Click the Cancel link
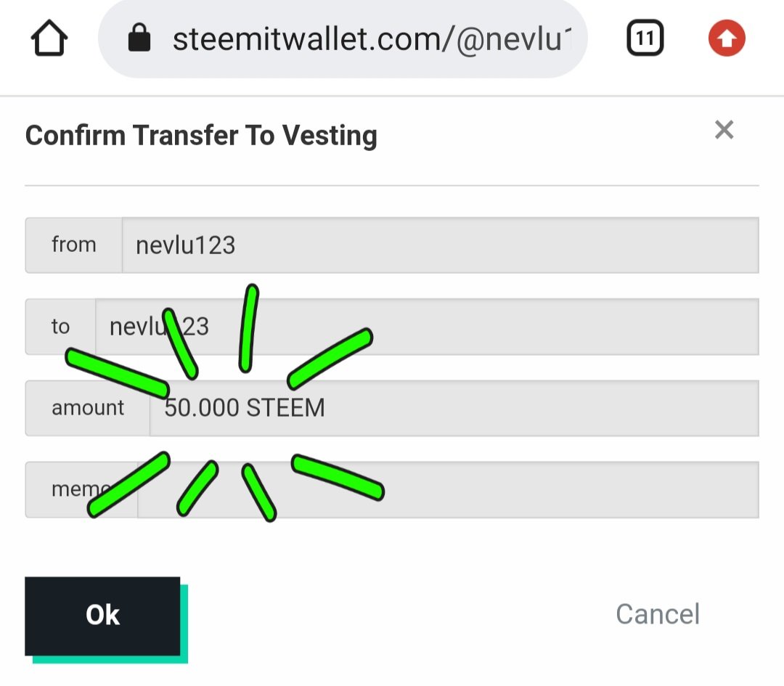 click(657, 614)
